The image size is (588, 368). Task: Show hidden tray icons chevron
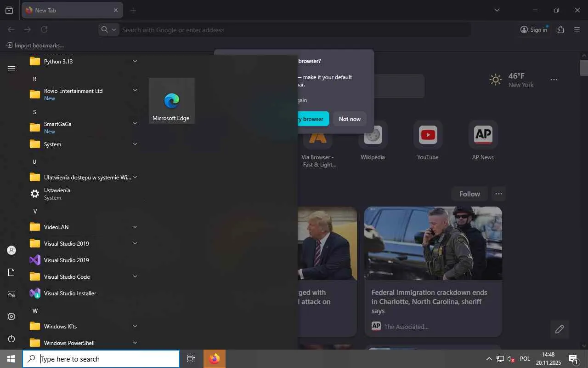489,359
